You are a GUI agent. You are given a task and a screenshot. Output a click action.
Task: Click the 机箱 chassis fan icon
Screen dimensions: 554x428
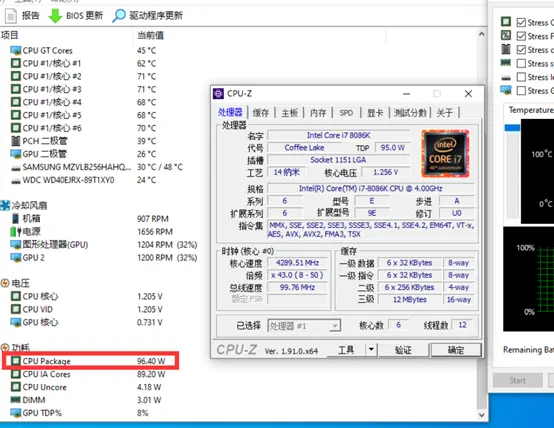click(x=16, y=218)
